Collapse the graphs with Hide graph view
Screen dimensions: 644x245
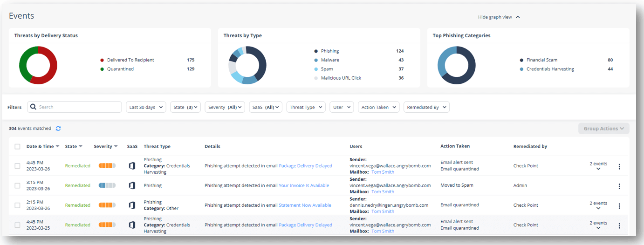[499, 17]
